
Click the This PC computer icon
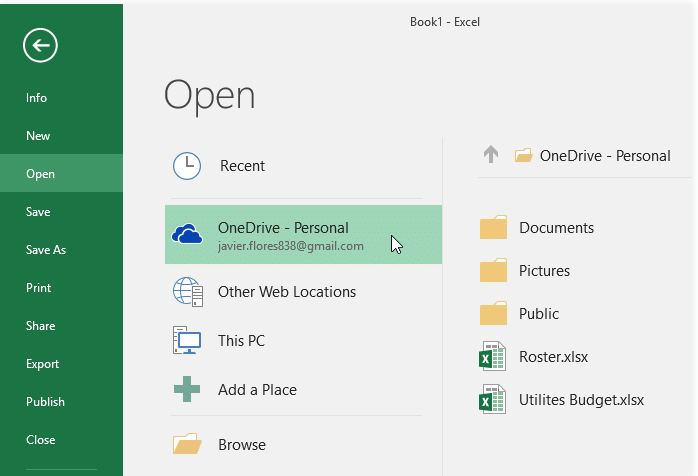187,340
